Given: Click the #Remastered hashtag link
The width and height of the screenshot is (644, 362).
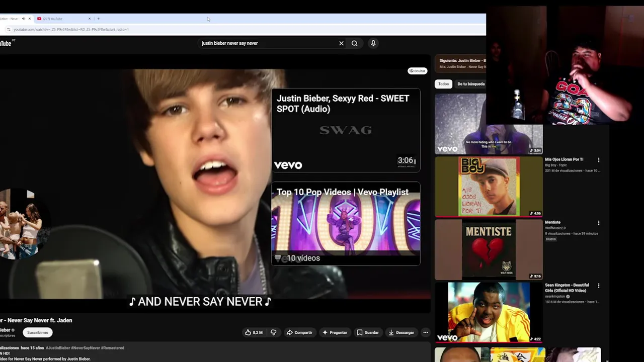Looking at the screenshot, I should [x=112, y=348].
